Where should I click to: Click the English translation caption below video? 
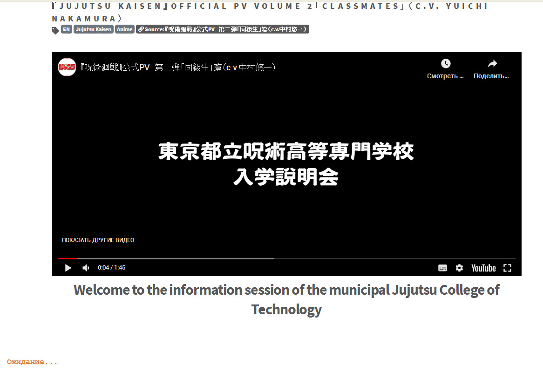click(286, 299)
